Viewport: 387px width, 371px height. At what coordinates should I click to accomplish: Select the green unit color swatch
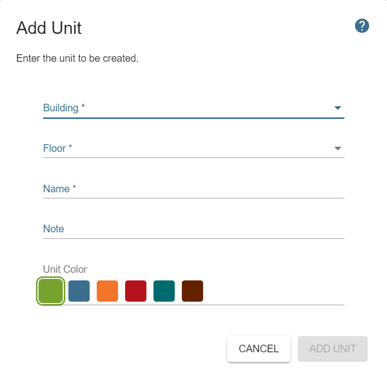point(50,291)
